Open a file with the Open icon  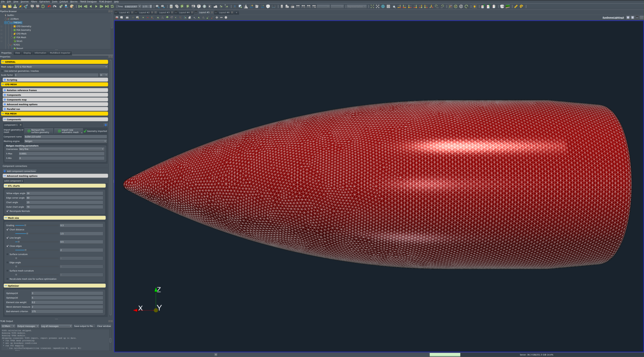(5, 6)
